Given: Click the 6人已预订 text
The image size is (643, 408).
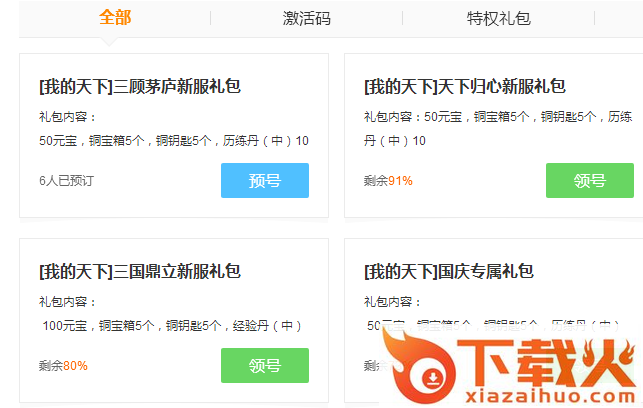Looking at the screenshot, I should click(x=66, y=180).
